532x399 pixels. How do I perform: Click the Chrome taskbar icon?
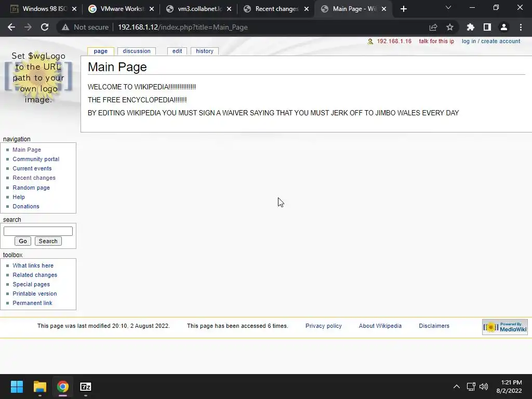63,387
